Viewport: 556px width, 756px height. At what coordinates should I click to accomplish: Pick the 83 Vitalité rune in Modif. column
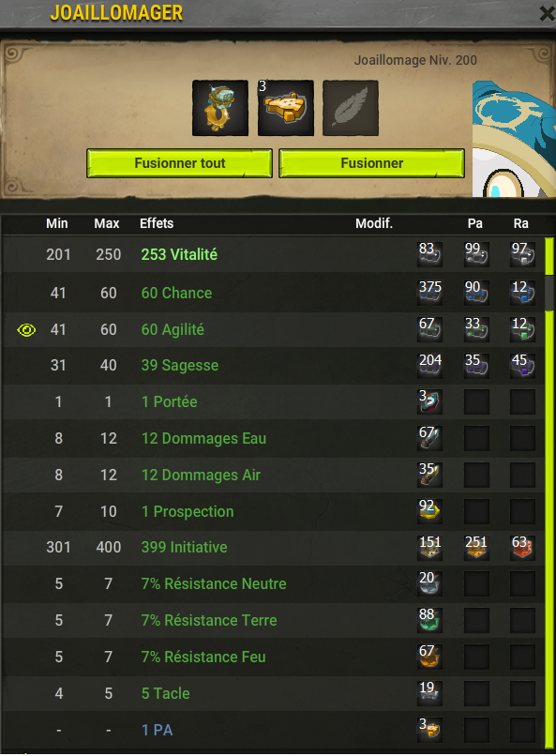[429, 254]
